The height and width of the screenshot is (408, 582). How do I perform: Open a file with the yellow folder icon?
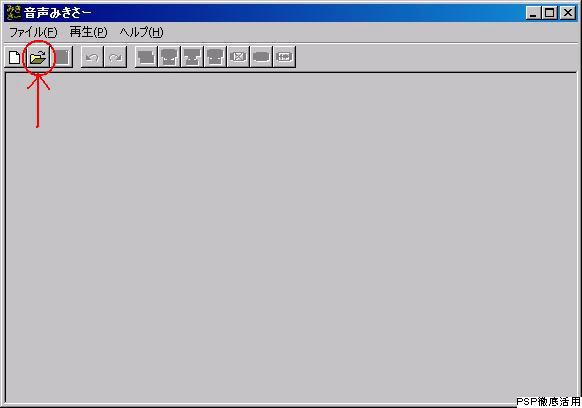pos(38,57)
